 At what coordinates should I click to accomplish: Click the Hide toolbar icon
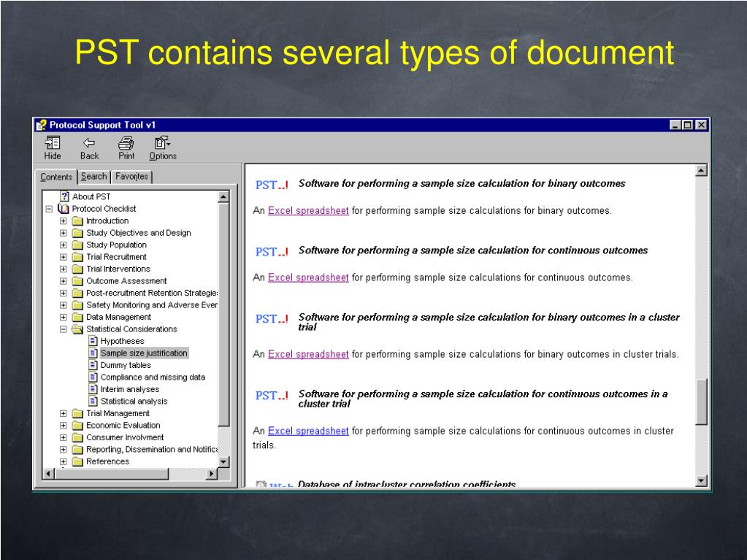point(53,142)
